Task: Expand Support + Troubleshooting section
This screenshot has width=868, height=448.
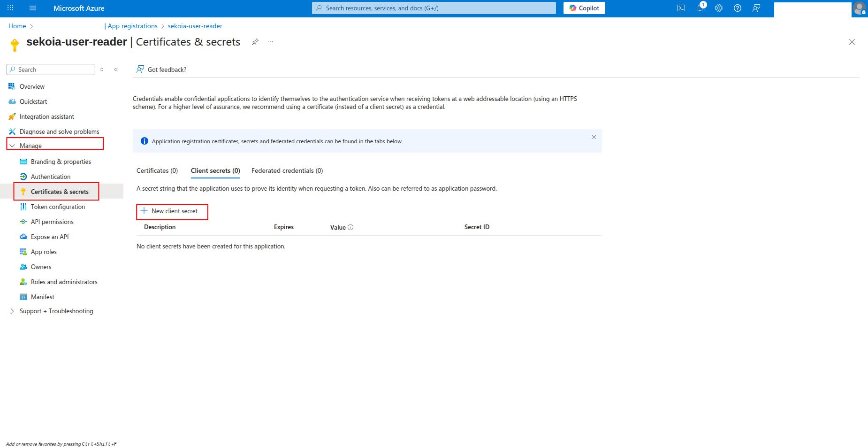Action: click(13, 311)
